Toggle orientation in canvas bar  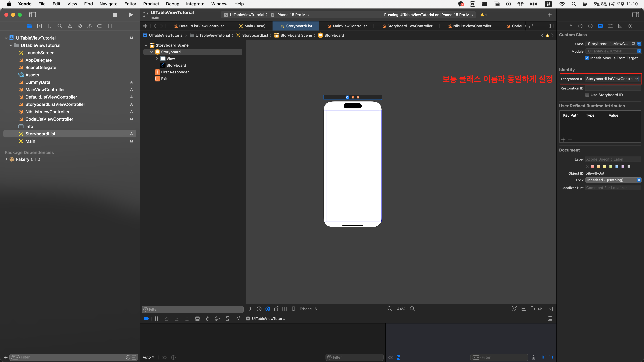[276, 309]
